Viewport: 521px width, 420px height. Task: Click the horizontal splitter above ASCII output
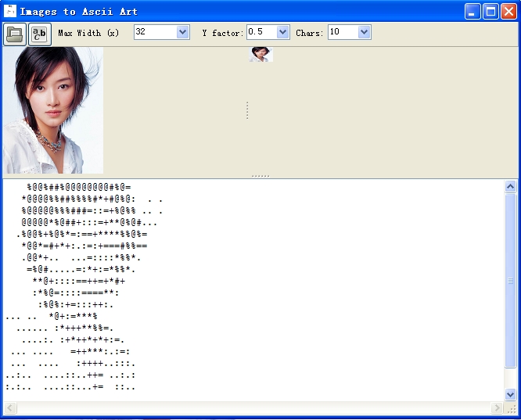tap(260, 176)
